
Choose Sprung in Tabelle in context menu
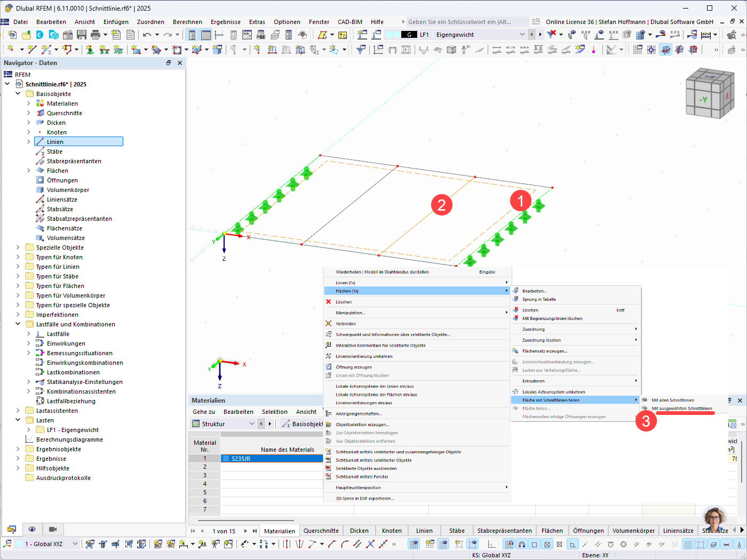[x=539, y=300]
